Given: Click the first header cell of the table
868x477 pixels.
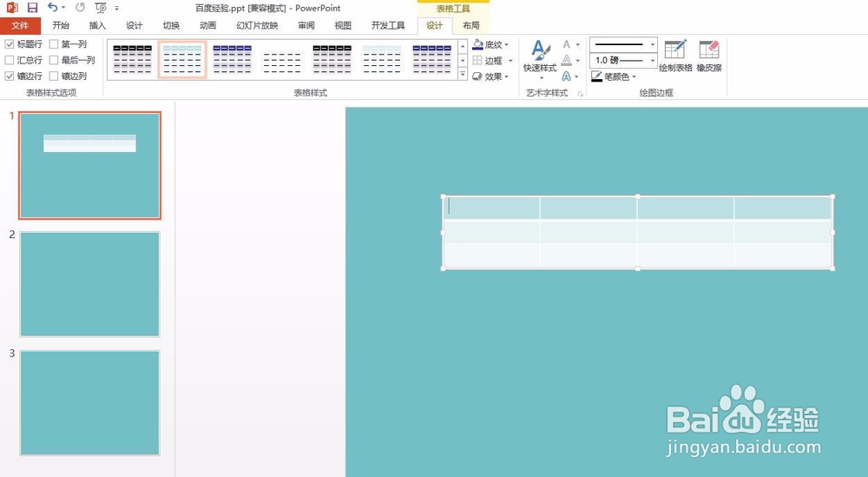Looking at the screenshot, I should (491, 208).
